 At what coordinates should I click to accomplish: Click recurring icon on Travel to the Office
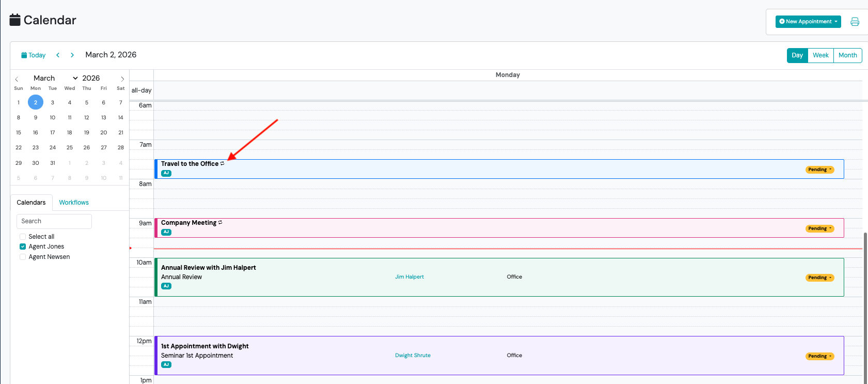pos(223,163)
